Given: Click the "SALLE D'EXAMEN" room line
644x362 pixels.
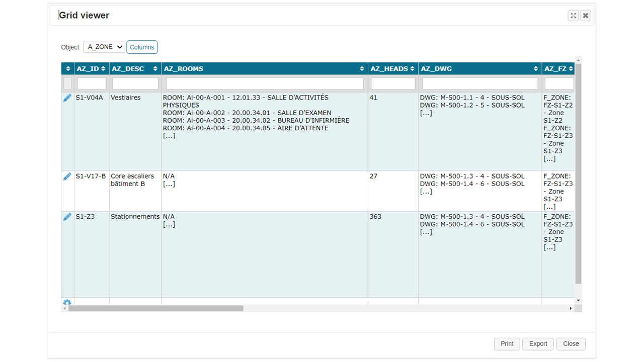Looking at the screenshot, I should [x=247, y=113].
